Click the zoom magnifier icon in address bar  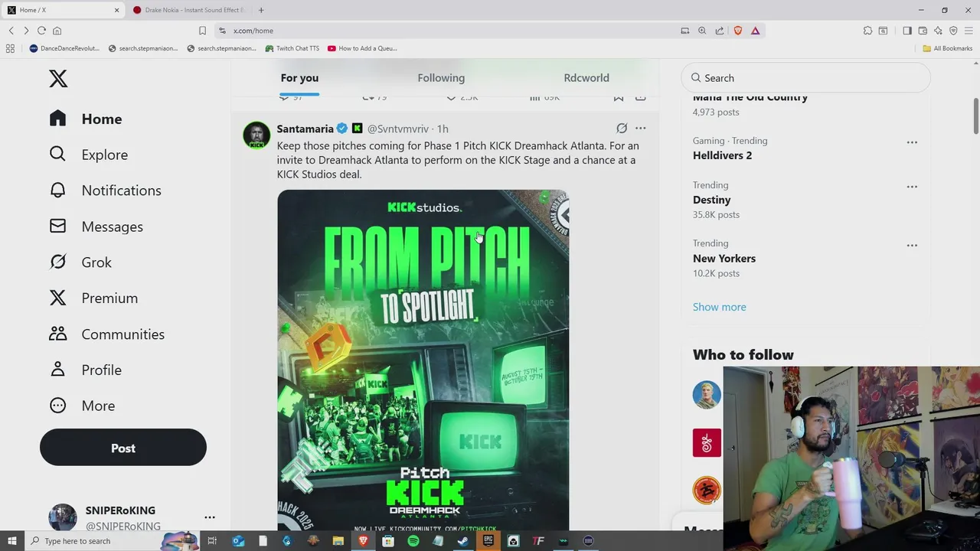click(x=702, y=31)
